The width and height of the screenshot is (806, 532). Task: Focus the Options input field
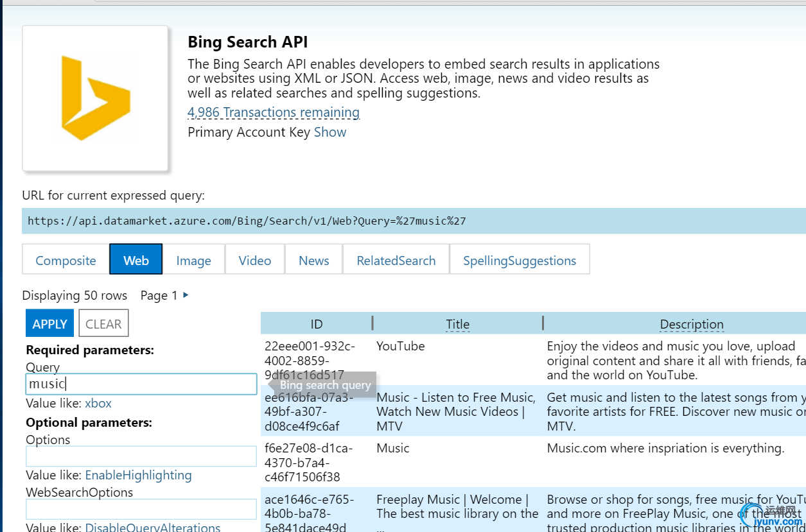tap(141, 456)
